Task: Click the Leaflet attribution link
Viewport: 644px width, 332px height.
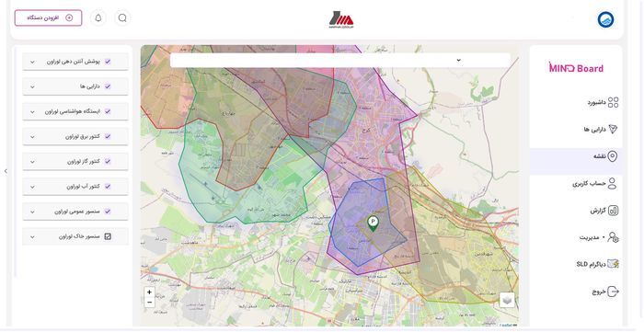Action: [x=506, y=325]
